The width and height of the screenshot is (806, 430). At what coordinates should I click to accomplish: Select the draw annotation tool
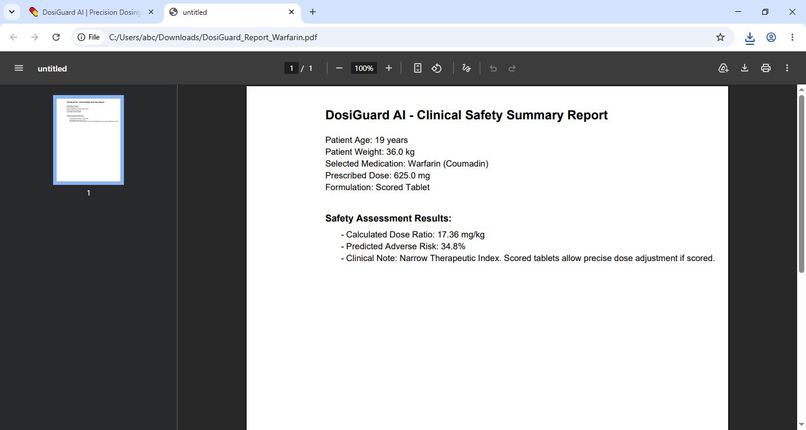click(466, 68)
